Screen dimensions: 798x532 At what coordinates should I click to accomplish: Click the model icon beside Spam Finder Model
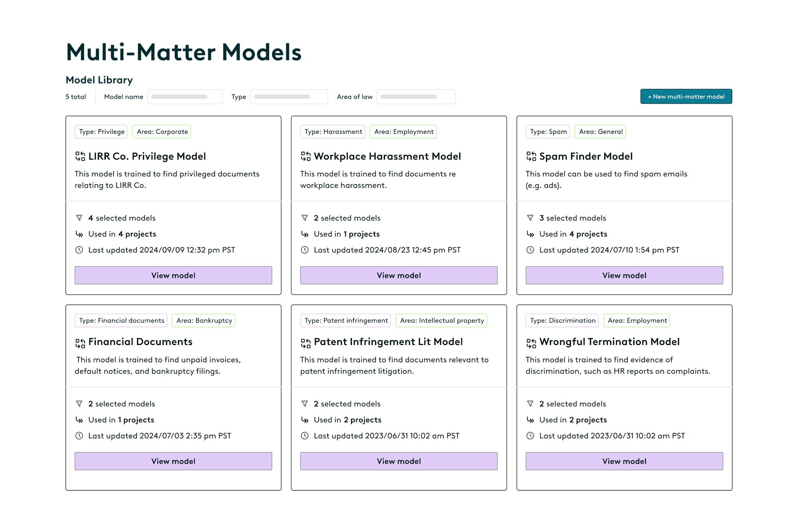pyautogui.click(x=531, y=156)
